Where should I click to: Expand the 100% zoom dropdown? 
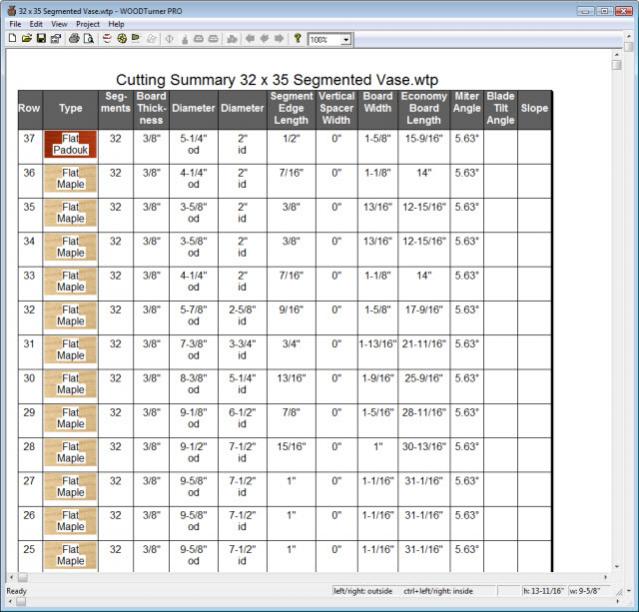[x=346, y=39]
